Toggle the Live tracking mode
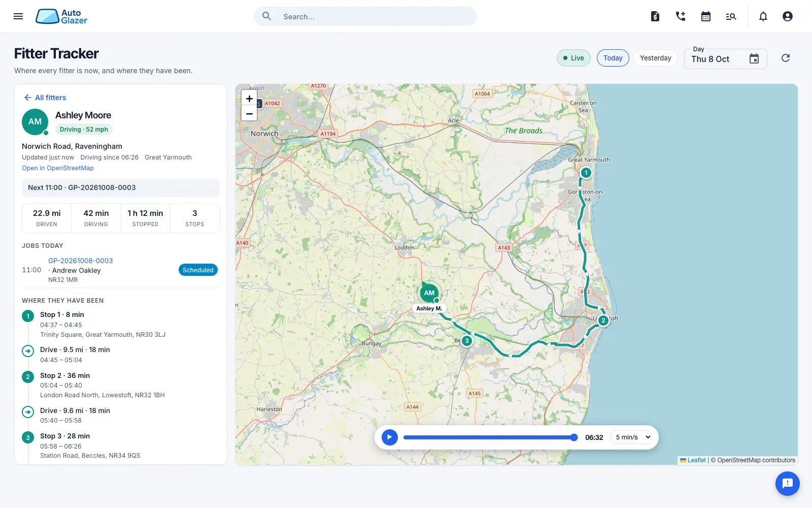Screen dimensions: 812x508 [x=573, y=58]
